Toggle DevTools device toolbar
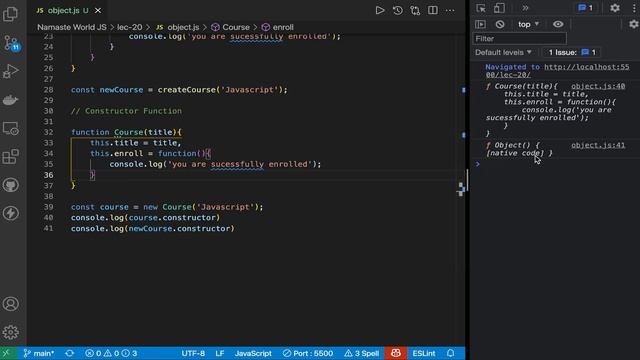640x360 pixels. click(499, 8)
